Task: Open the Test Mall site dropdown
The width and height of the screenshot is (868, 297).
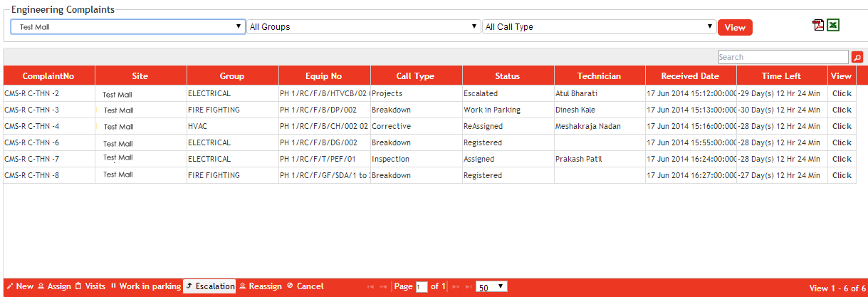Action: pos(128,27)
